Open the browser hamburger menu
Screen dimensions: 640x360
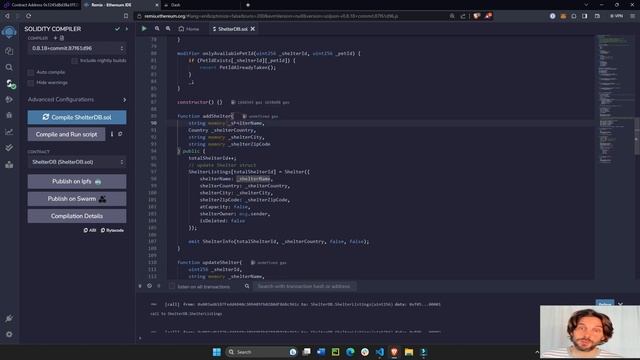pos(632,16)
